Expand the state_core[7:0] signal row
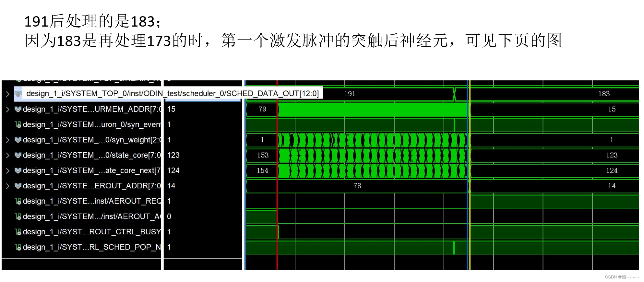Screen dimensions: 644x282 tap(7, 156)
